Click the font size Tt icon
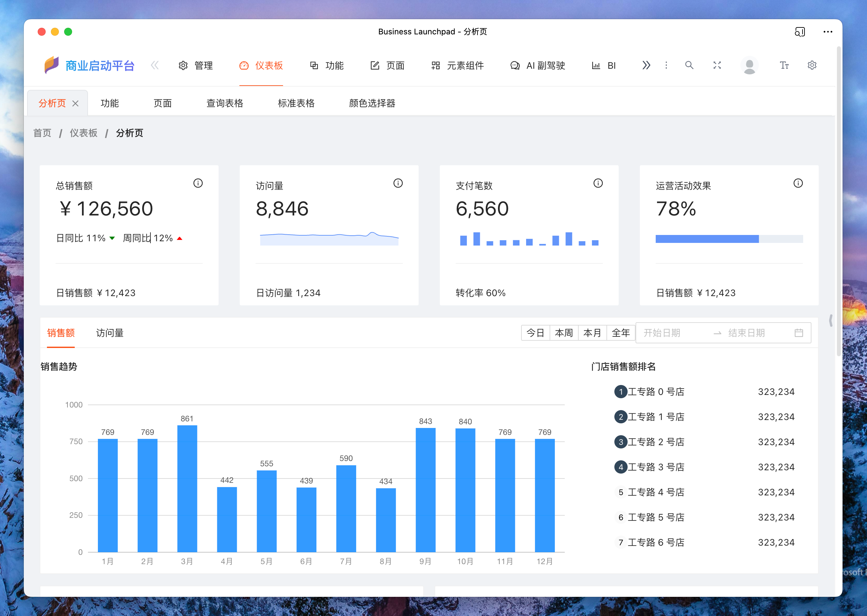This screenshot has height=616, width=867. point(784,65)
